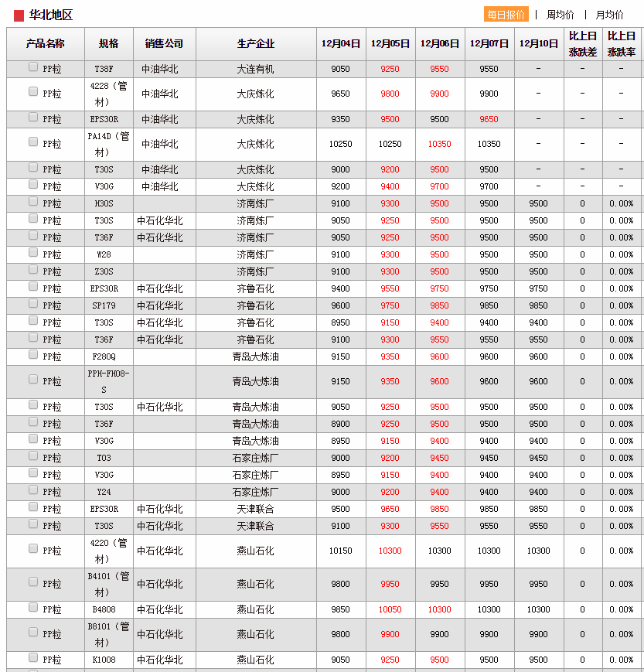Select the B4808 row checkbox

coord(33,608)
